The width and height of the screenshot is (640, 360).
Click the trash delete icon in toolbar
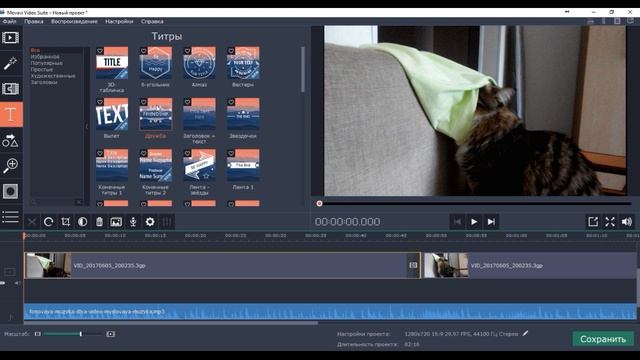pyautogui.click(x=99, y=222)
